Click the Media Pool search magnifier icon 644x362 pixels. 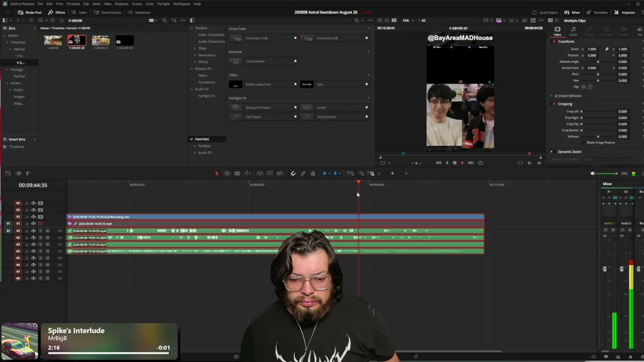(x=164, y=21)
